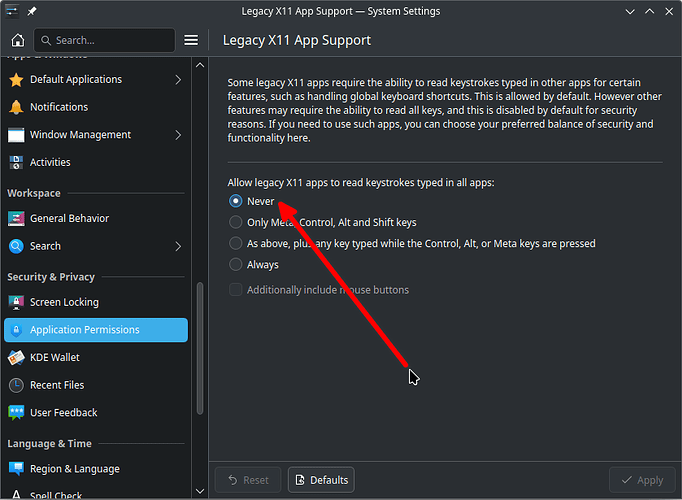Click the General Behavior icon
This screenshot has height=500, width=682.
tap(16, 218)
